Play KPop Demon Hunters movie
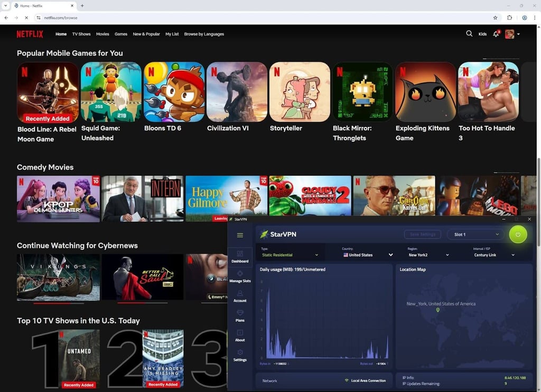Image resolution: width=541 pixels, height=392 pixels. point(58,199)
